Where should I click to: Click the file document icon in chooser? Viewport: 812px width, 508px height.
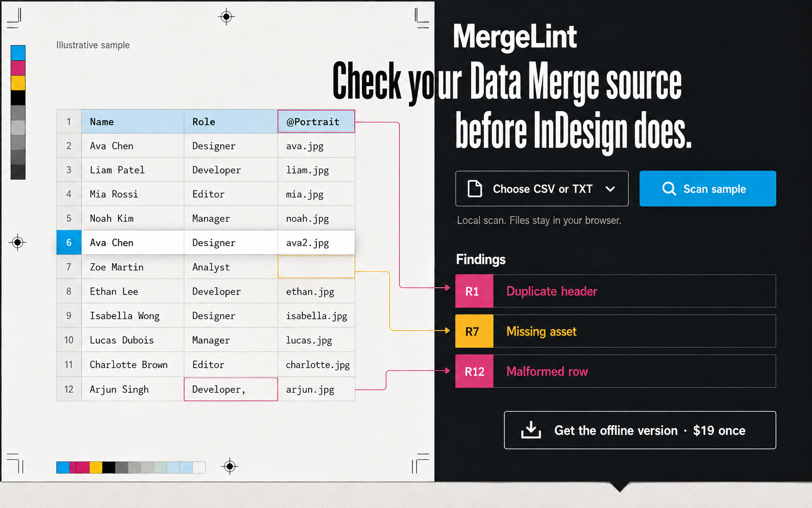(x=475, y=188)
